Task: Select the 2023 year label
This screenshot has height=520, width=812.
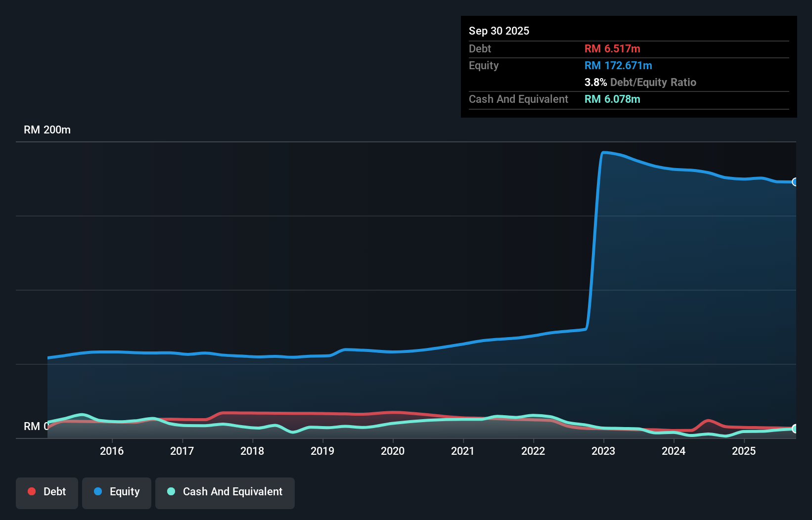Action: tap(604, 451)
